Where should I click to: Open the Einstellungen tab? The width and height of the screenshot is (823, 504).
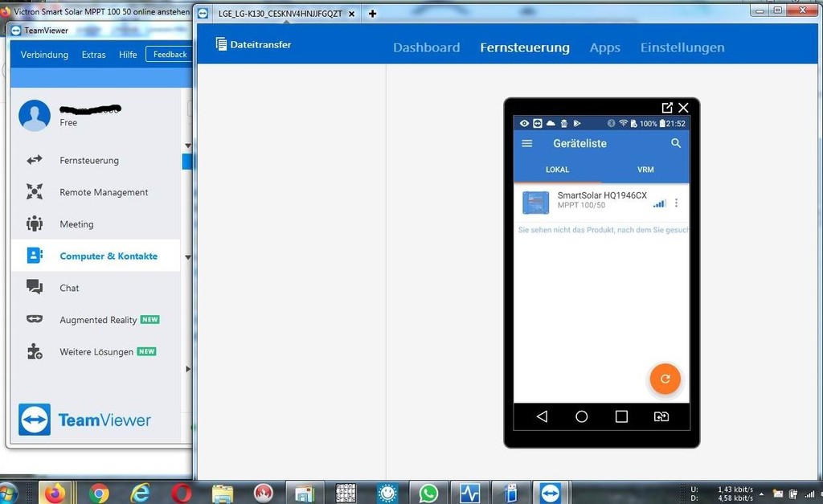682,47
